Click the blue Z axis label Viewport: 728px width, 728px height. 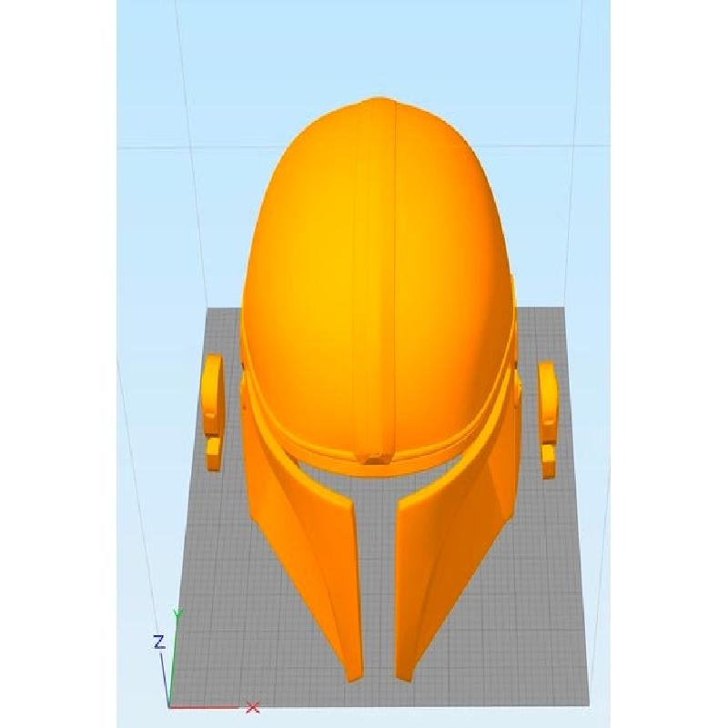tap(158, 642)
